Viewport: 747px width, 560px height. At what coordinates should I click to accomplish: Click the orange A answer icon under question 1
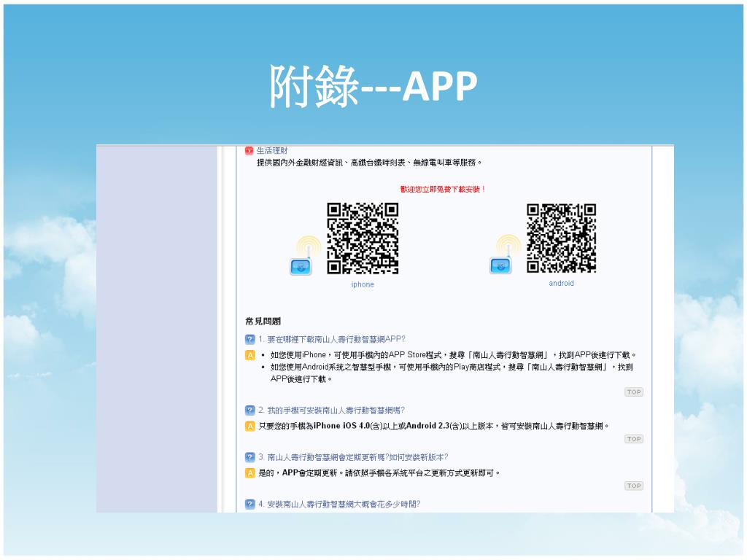click(249, 355)
